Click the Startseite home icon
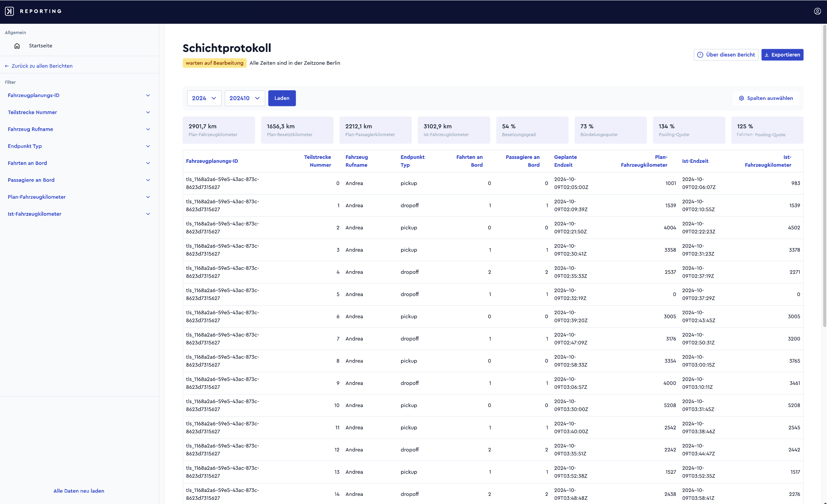 [17, 46]
